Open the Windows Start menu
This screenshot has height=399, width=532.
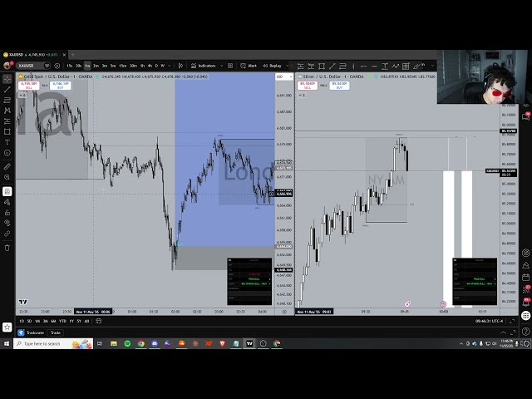point(7,343)
